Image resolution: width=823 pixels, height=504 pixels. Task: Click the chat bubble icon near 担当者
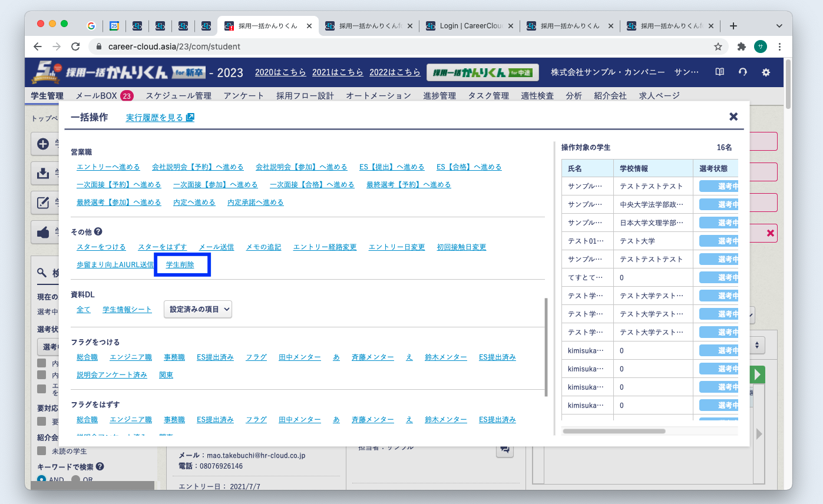tap(505, 449)
